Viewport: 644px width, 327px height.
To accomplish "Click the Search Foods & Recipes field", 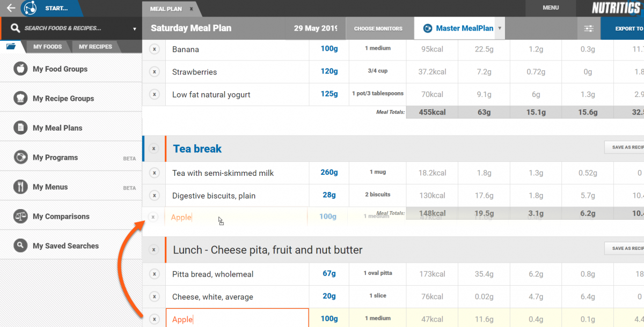I will pos(70,28).
